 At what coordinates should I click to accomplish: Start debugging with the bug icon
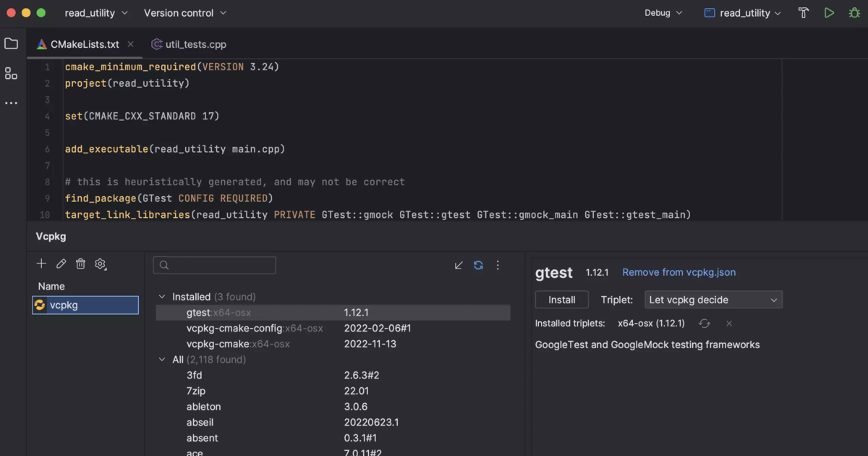[x=854, y=12]
